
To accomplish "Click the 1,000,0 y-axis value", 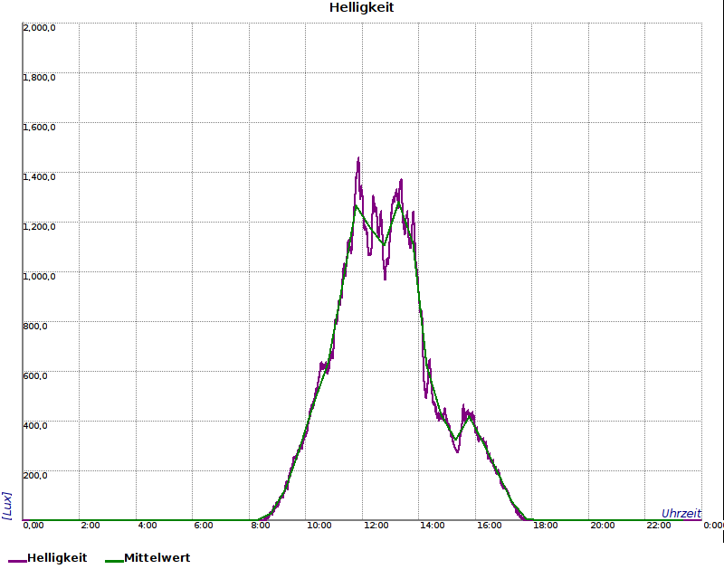I will pos(39,277).
